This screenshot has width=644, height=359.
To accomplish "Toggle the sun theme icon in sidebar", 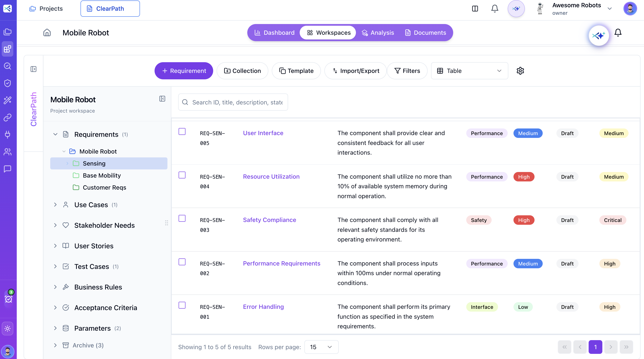I will (x=8, y=328).
